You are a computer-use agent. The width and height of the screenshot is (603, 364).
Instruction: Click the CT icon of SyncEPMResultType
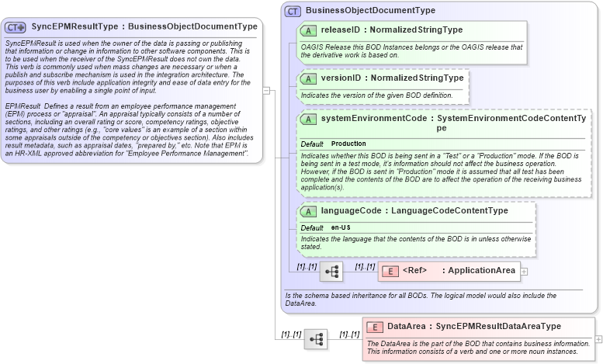16,27
